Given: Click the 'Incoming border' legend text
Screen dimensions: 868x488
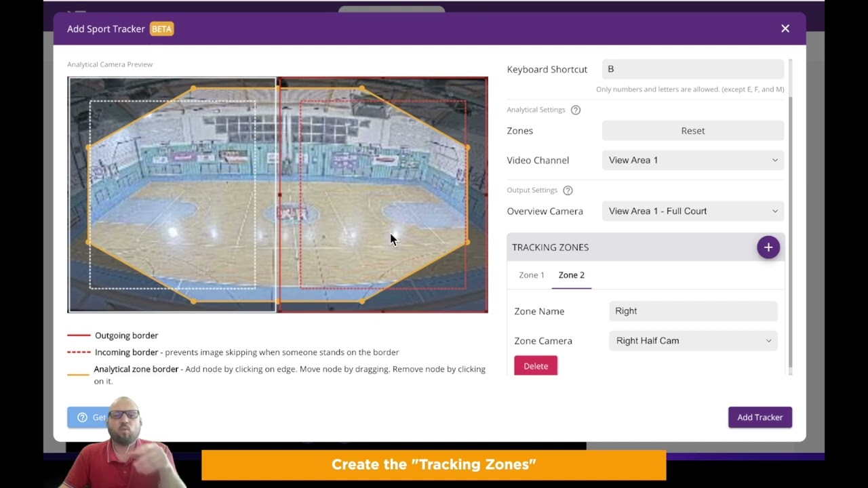Looking at the screenshot, I should [x=126, y=352].
